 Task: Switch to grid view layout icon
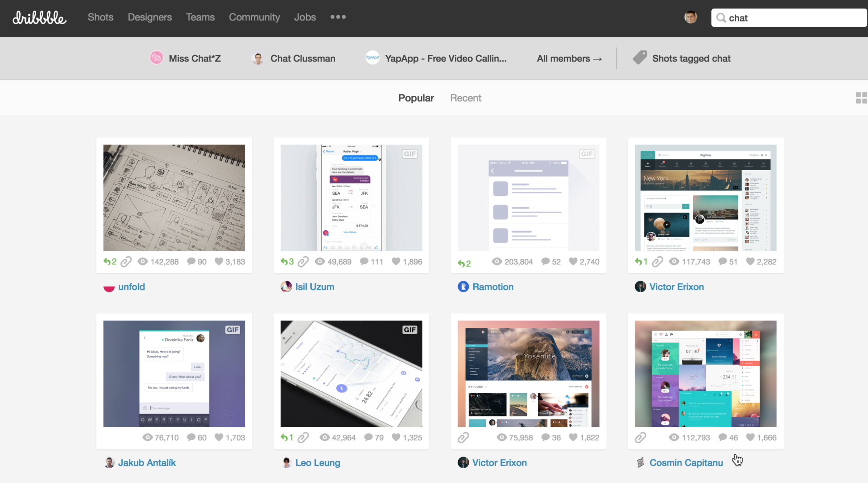(x=861, y=98)
